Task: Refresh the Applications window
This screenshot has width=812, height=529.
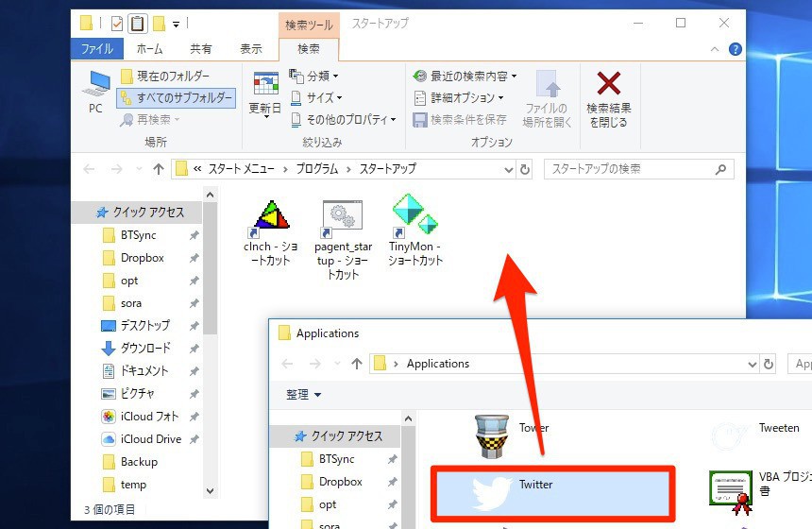Action: 769,365
